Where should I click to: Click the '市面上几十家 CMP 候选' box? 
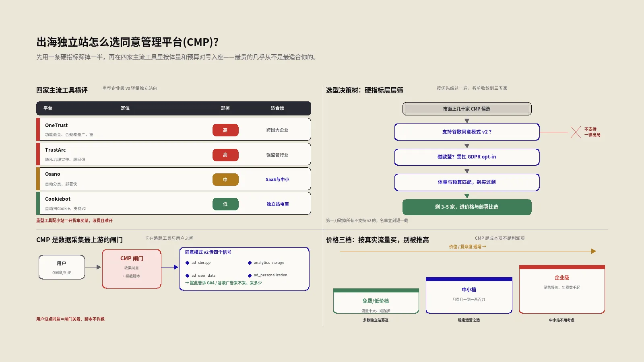pyautogui.click(x=467, y=109)
